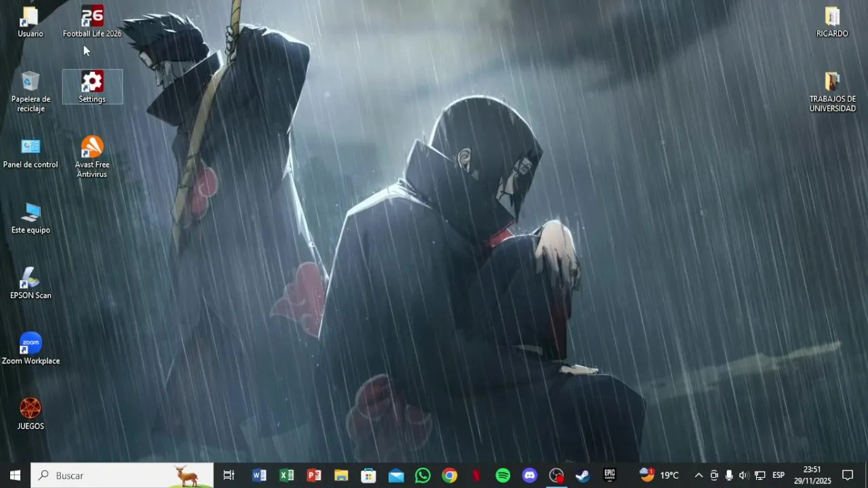Open WhatsApp from the taskbar
The image size is (868, 488).
click(x=422, y=475)
